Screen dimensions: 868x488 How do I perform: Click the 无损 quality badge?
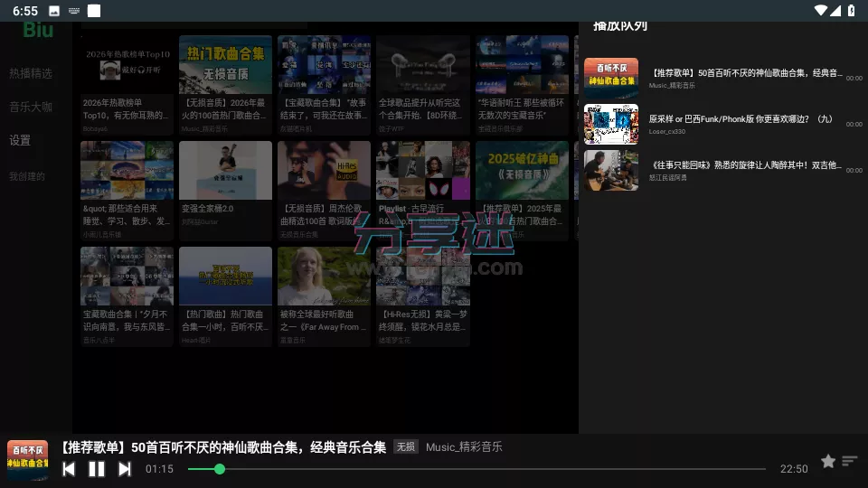click(406, 446)
